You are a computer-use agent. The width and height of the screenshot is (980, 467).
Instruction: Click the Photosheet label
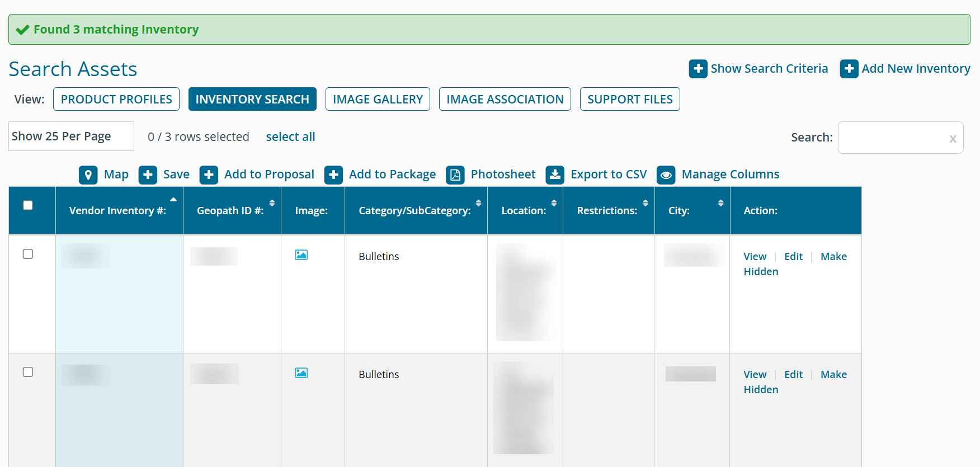503,174
